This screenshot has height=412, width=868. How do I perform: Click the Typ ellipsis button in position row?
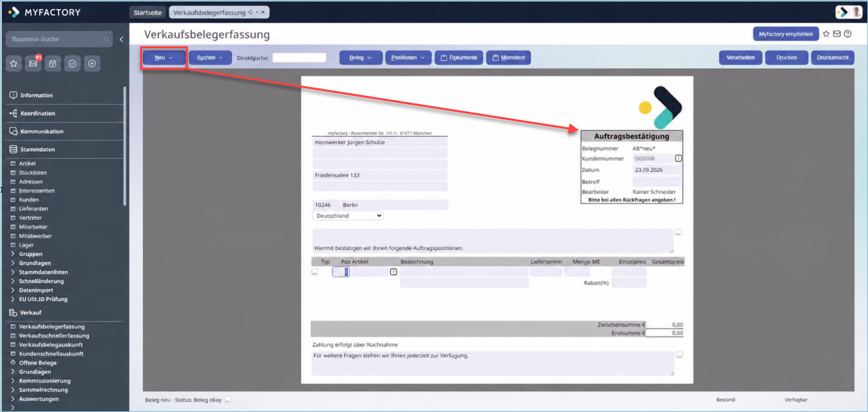(315, 272)
